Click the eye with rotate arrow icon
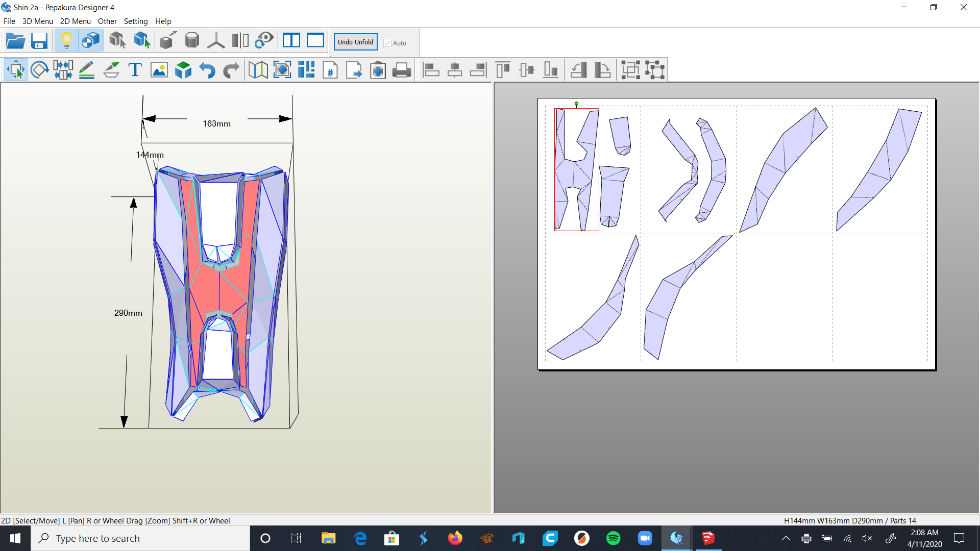 pos(264,41)
